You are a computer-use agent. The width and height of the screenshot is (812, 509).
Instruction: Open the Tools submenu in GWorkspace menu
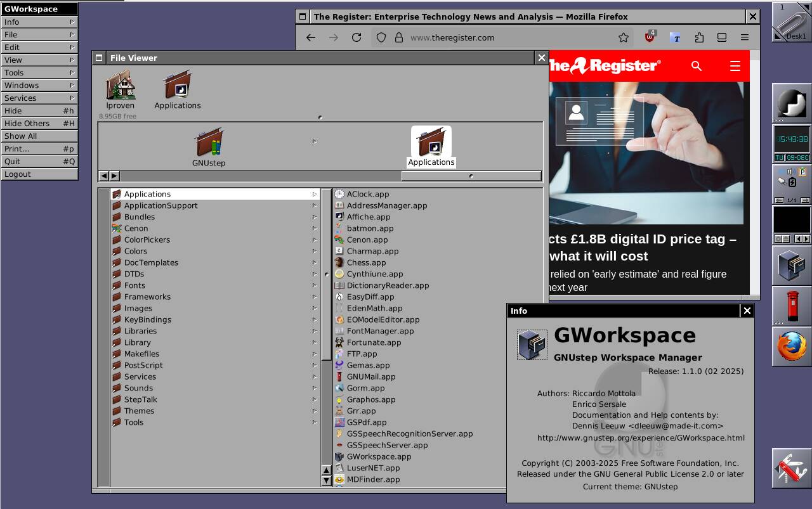point(39,72)
